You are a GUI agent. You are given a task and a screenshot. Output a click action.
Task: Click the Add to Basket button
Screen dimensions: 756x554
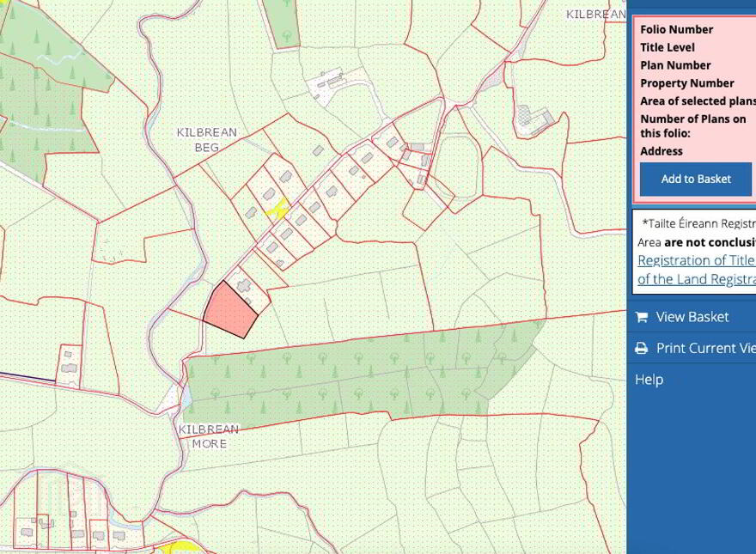(696, 179)
